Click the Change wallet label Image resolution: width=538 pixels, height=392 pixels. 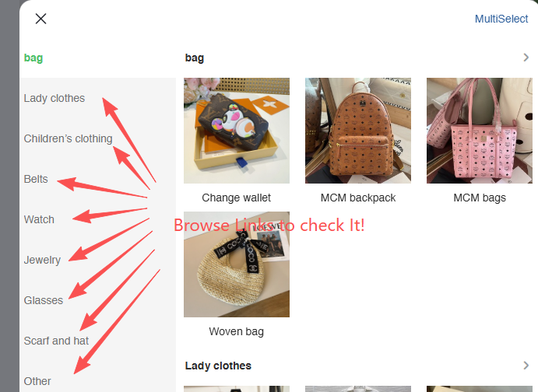[237, 198]
